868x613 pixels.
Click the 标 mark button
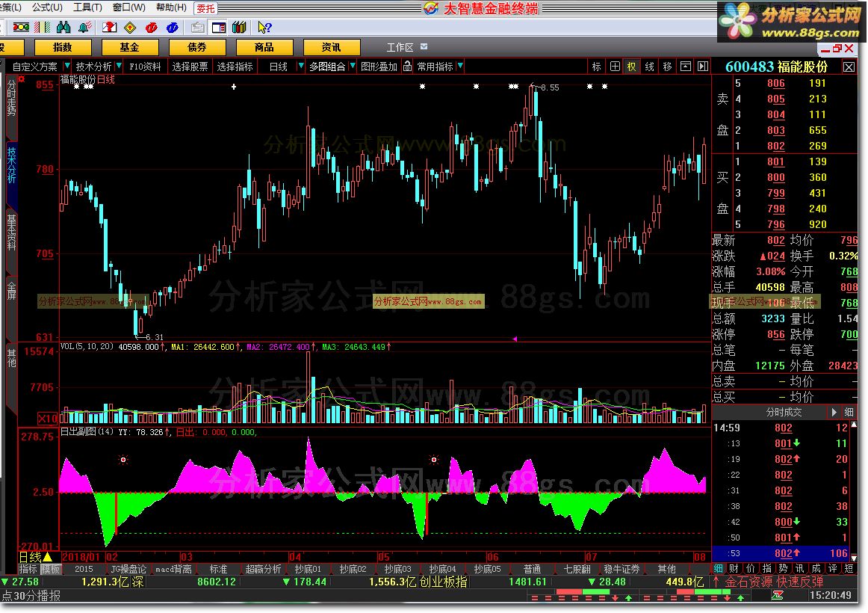(596, 67)
